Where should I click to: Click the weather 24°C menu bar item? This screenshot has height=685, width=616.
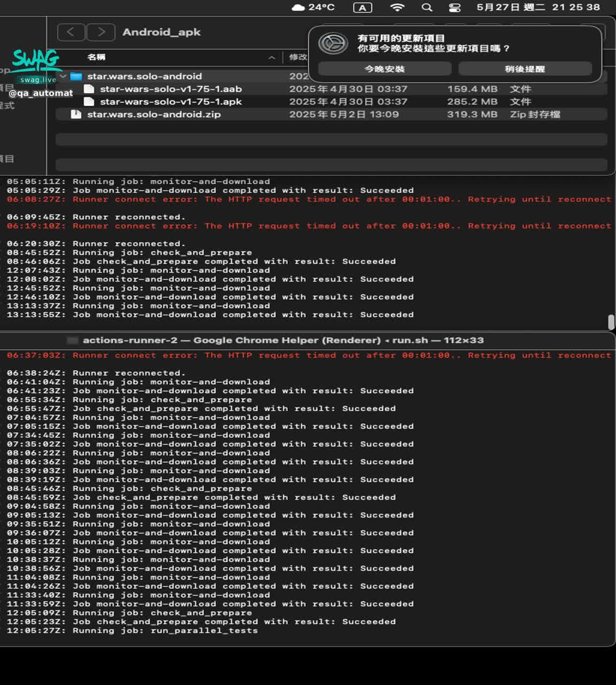point(313,7)
